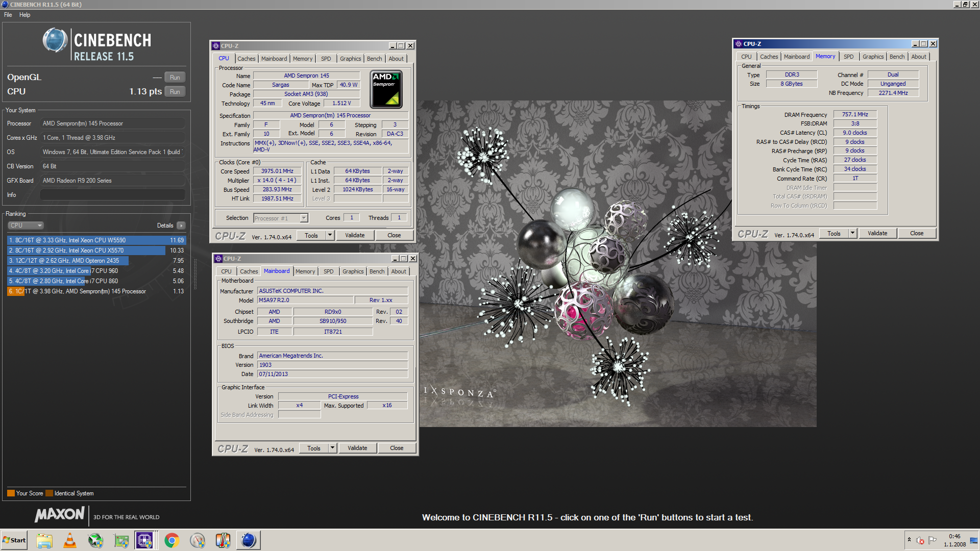Viewport: 980px width, 551px height.
Task: Launch VLC media player from taskbar
Action: coord(70,540)
